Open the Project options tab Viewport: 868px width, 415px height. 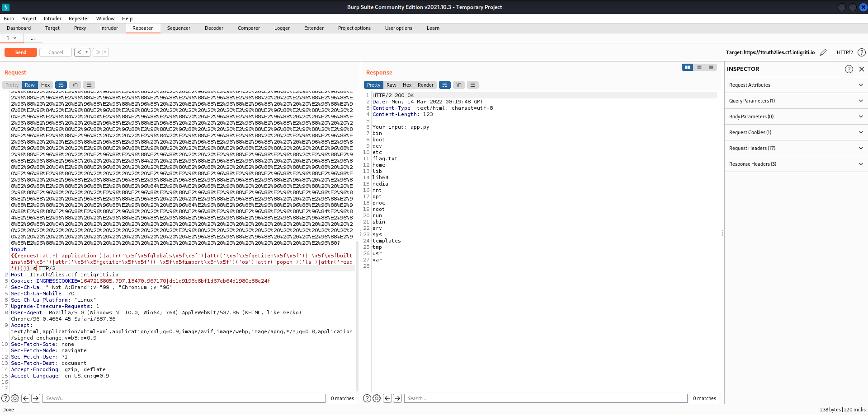(x=354, y=28)
